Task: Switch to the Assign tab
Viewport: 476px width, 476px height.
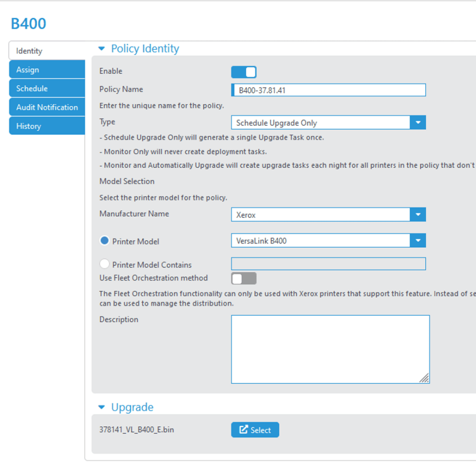Action: (47, 70)
